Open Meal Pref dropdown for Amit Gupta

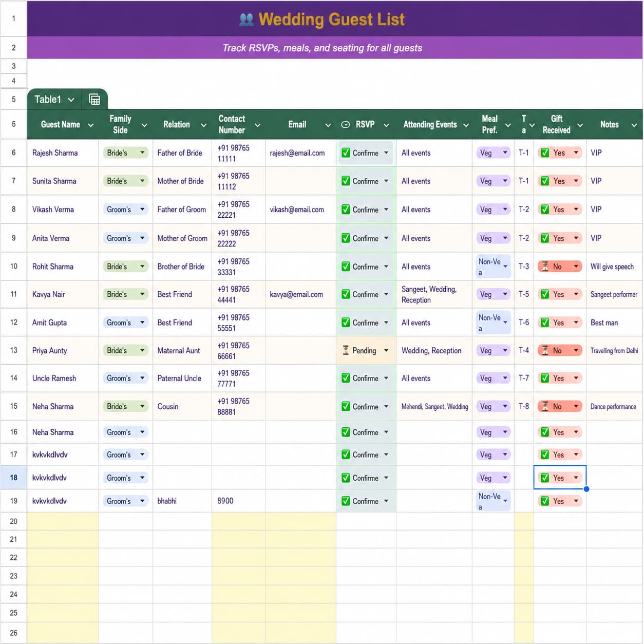click(x=505, y=323)
